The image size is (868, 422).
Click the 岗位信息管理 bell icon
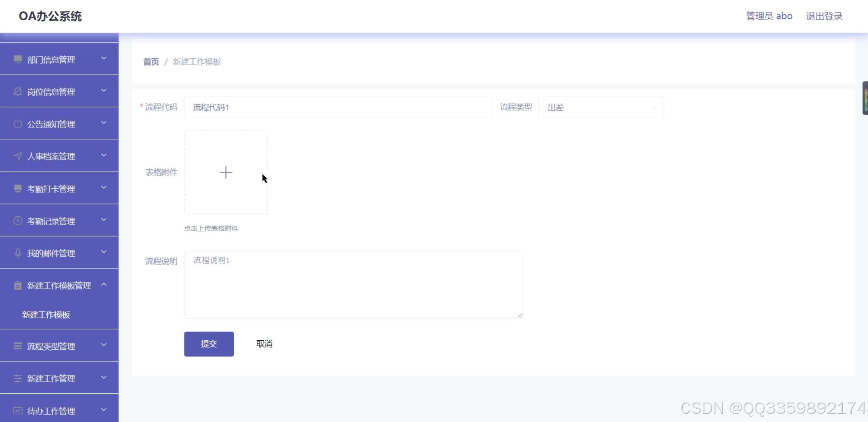pyautogui.click(x=17, y=91)
